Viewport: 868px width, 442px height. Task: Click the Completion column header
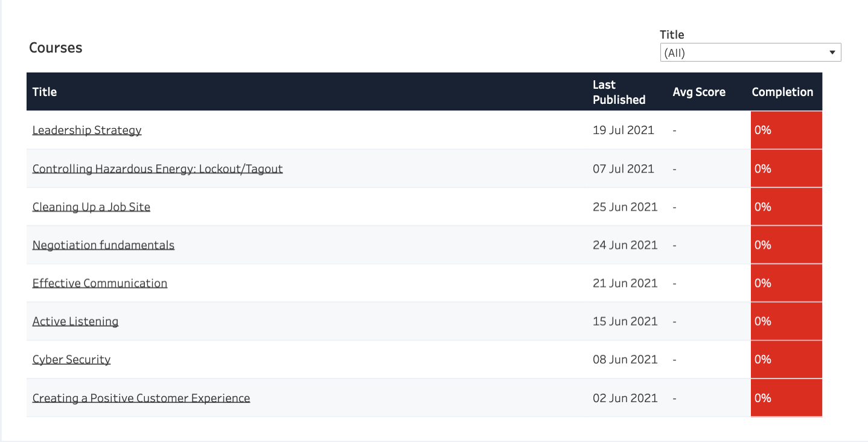(782, 92)
